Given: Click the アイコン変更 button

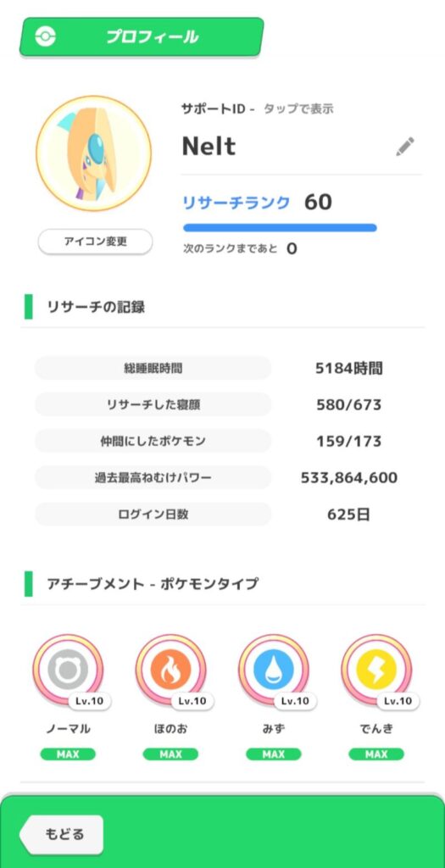Looking at the screenshot, I should coord(95,242).
